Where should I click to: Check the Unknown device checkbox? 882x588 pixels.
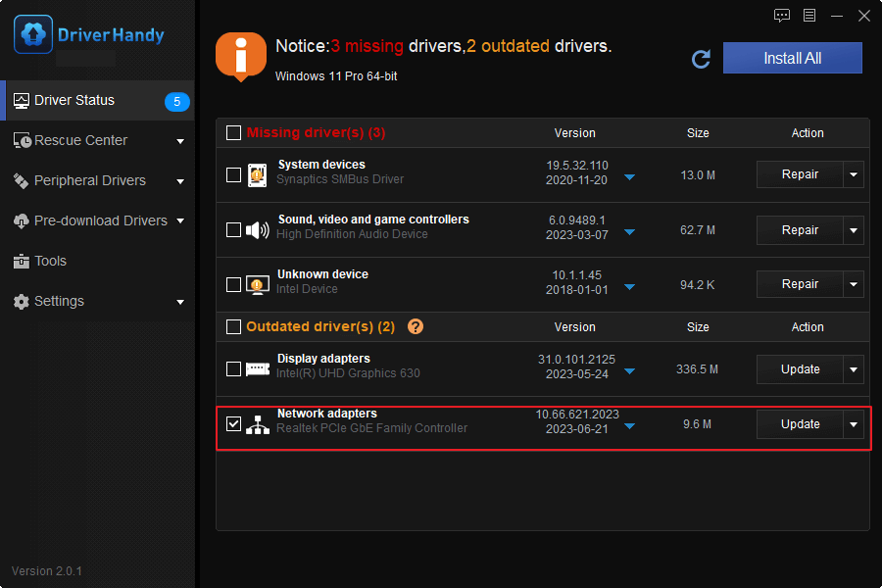[233, 285]
